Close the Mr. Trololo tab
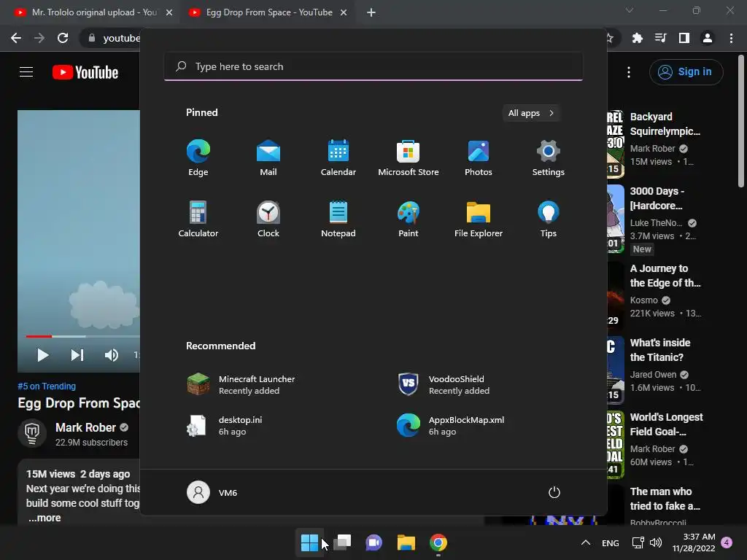 click(169, 12)
